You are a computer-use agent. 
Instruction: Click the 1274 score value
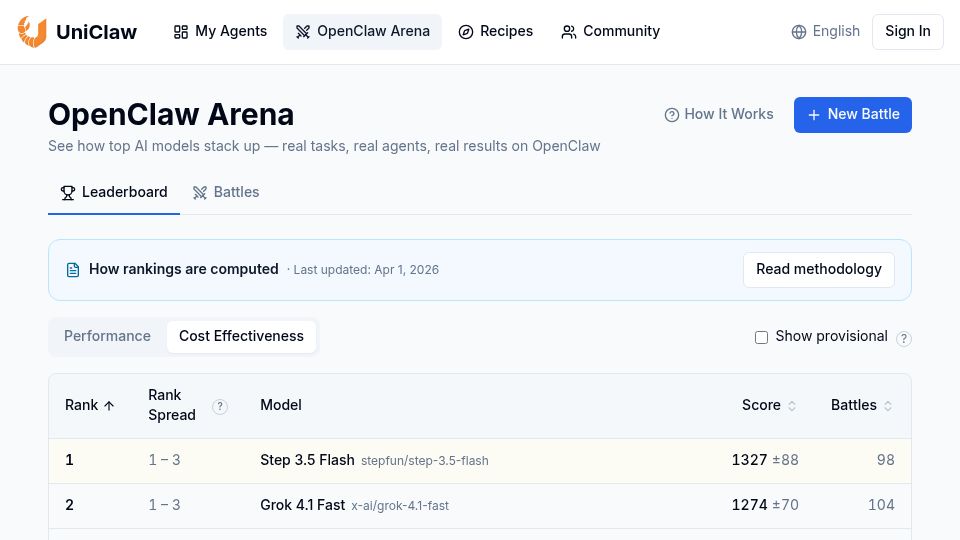(749, 505)
